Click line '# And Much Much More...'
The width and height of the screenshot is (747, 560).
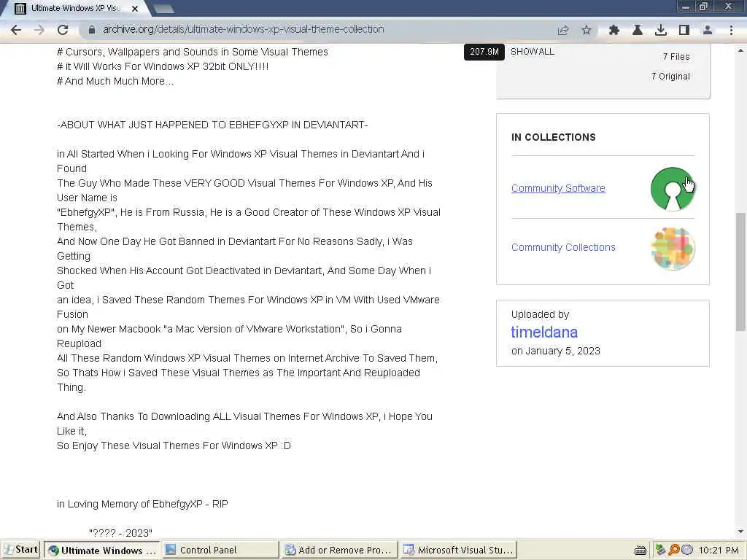[115, 81]
